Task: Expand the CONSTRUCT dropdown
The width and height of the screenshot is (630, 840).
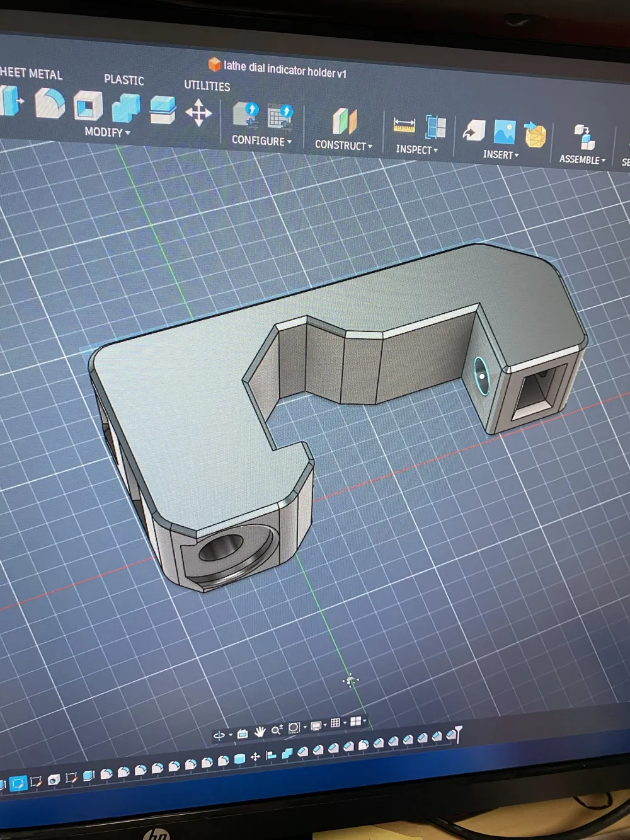Action: [343, 145]
